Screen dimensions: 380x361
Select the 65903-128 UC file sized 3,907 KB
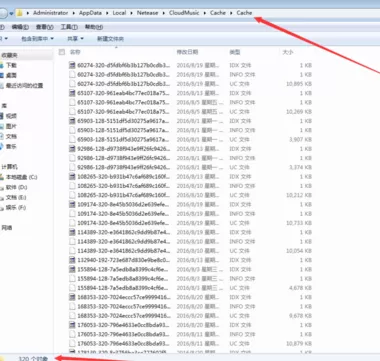(x=190, y=139)
